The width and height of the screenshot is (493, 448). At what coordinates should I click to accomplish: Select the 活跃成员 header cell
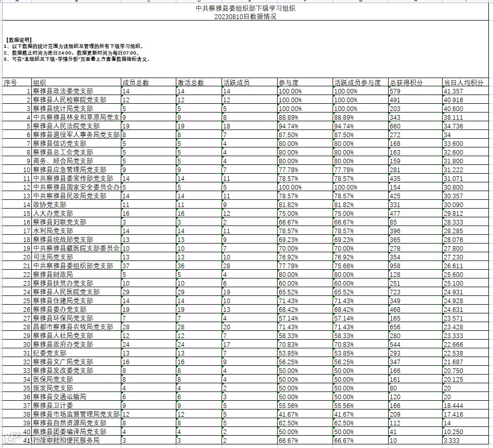(250, 83)
